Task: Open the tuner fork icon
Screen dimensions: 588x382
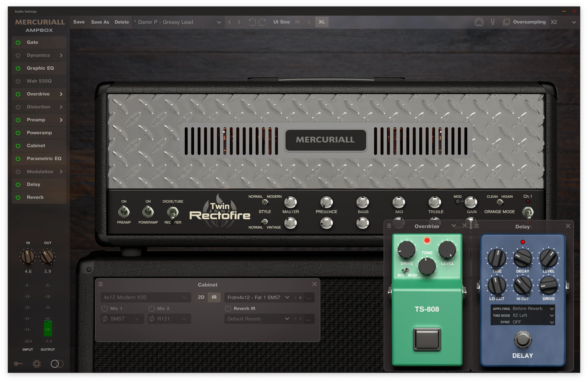Action: [x=493, y=22]
